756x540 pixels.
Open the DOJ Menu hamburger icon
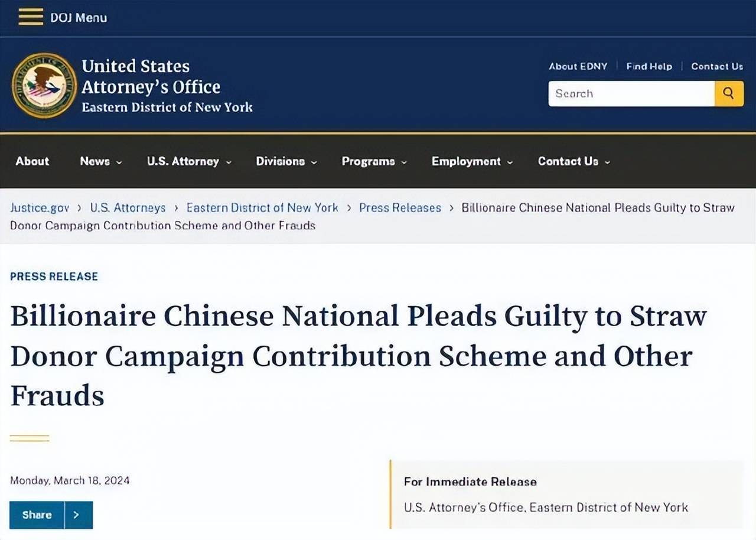pyautogui.click(x=31, y=17)
